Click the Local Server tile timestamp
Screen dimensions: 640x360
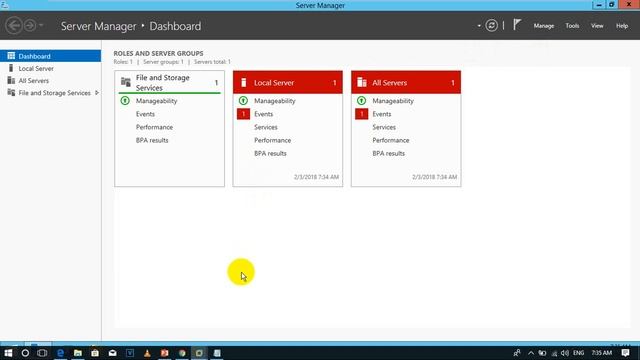click(316, 177)
